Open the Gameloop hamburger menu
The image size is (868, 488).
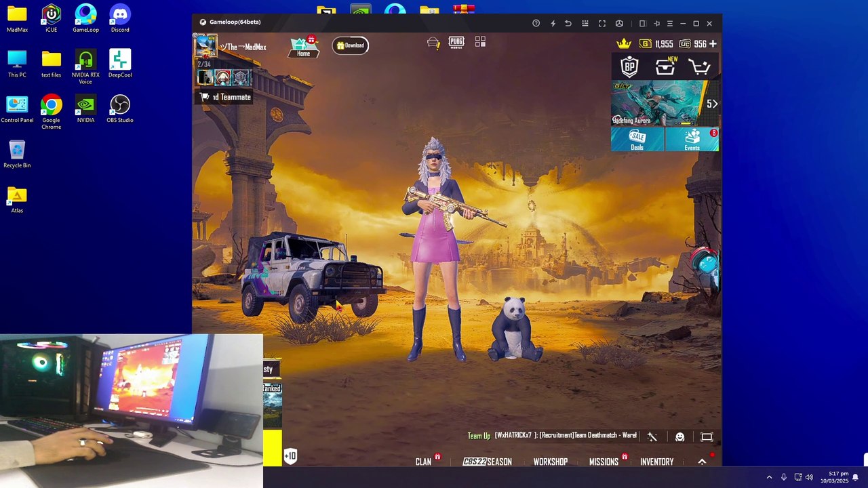tap(669, 23)
